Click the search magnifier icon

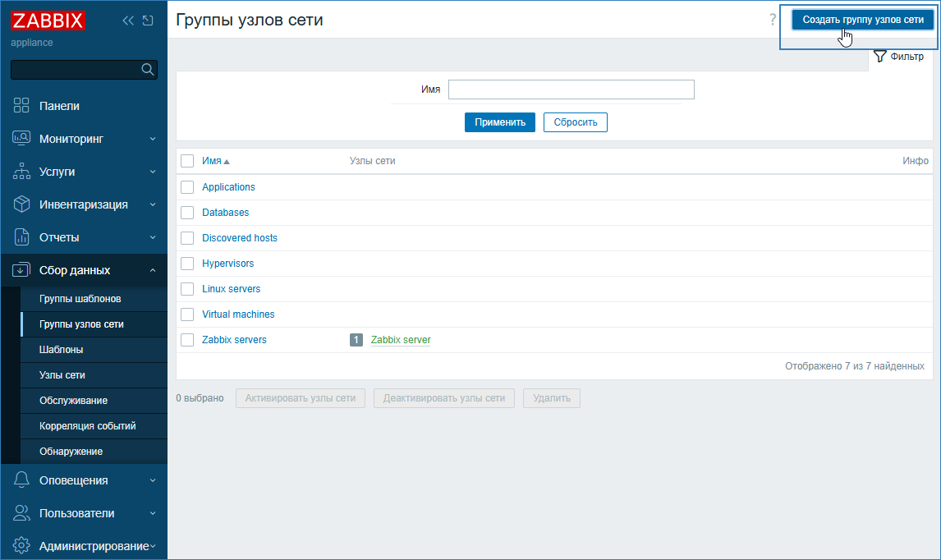click(x=148, y=70)
